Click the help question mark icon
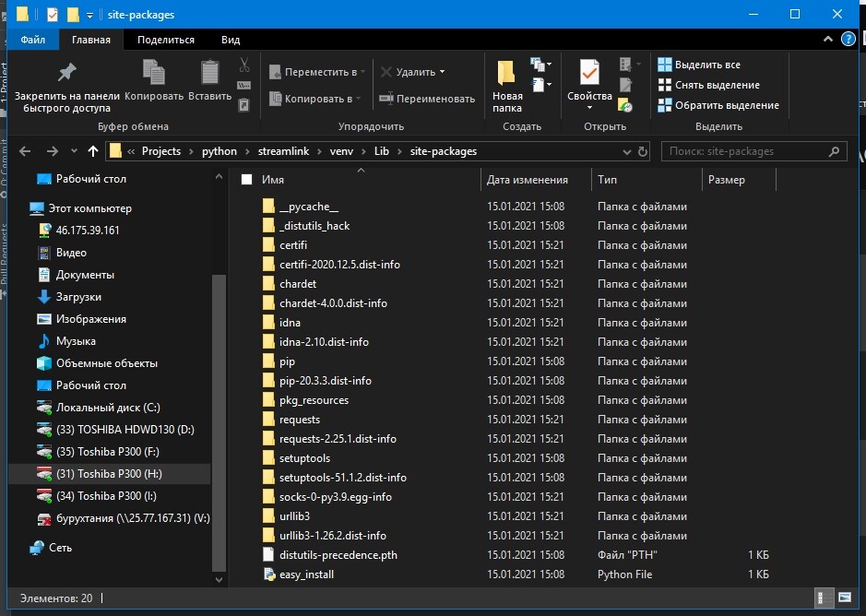The height and width of the screenshot is (616, 866). point(848,40)
